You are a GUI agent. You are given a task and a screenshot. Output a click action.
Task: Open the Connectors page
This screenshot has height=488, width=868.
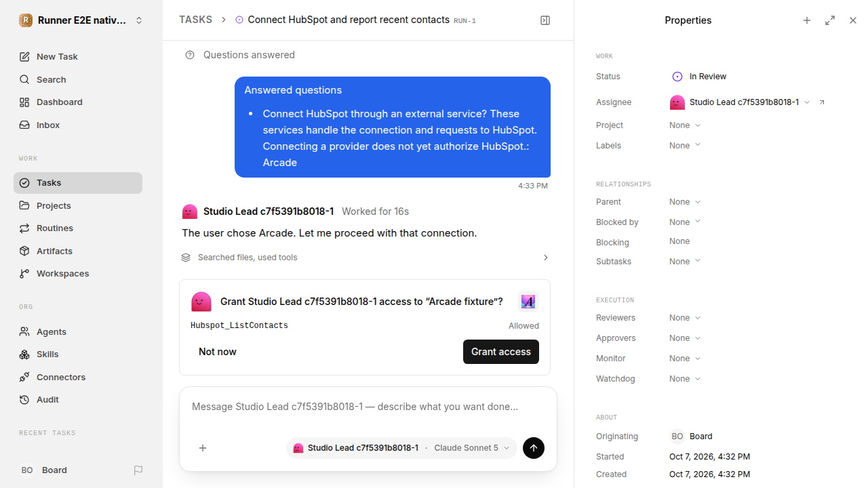tap(78, 378)
